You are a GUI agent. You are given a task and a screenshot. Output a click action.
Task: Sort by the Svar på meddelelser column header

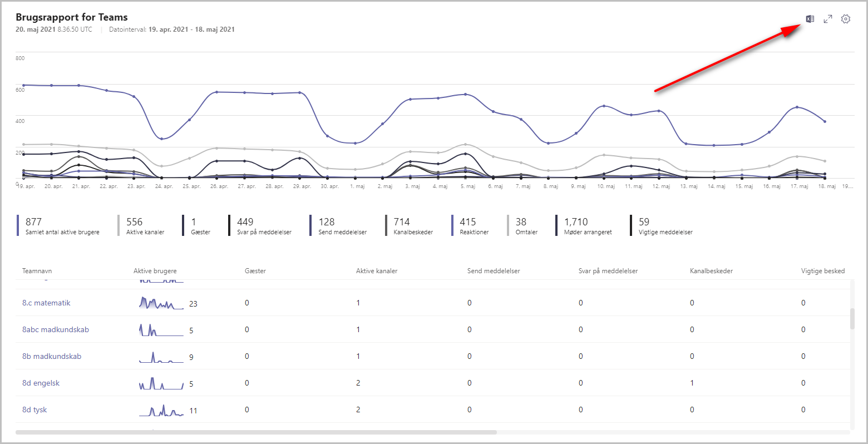coord(608,271)
